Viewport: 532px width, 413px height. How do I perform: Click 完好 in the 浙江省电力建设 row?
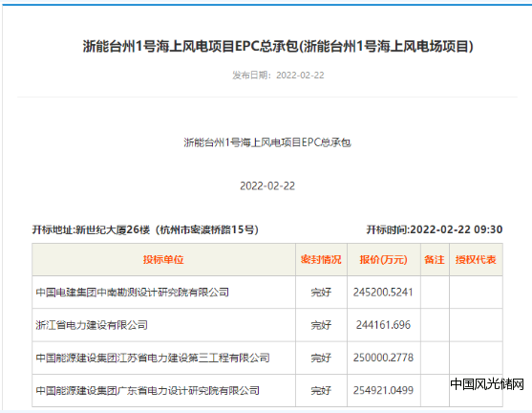click(321, 325)
